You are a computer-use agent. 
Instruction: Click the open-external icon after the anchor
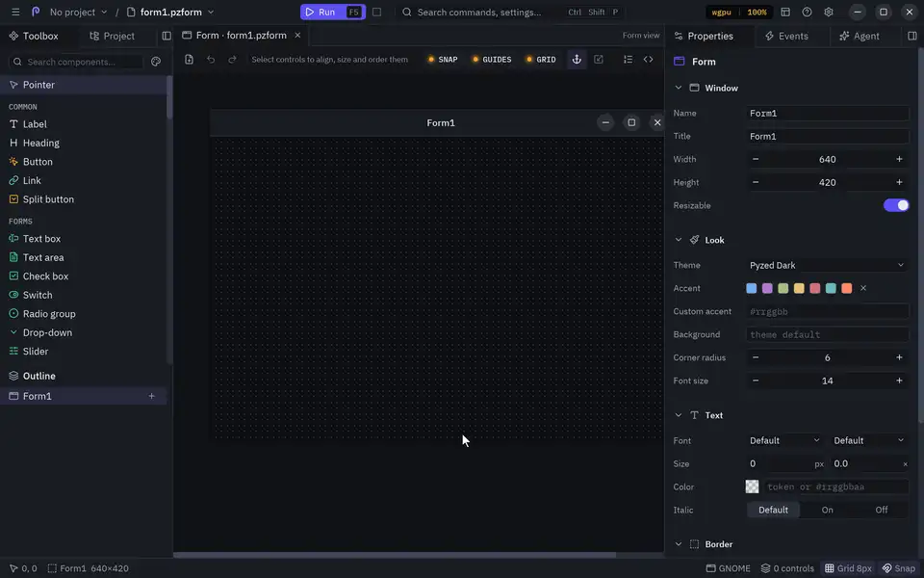tap(598, 59)
